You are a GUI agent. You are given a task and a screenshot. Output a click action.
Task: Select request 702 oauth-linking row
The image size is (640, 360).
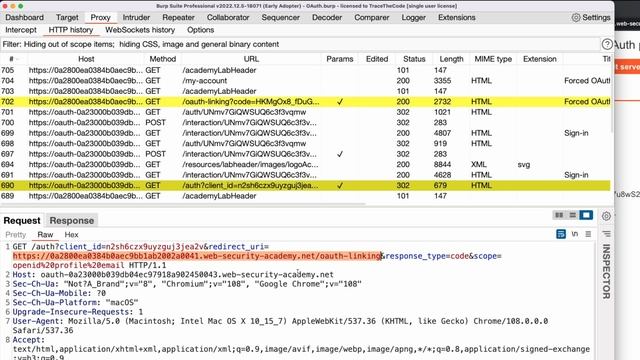tap(305, 102)
